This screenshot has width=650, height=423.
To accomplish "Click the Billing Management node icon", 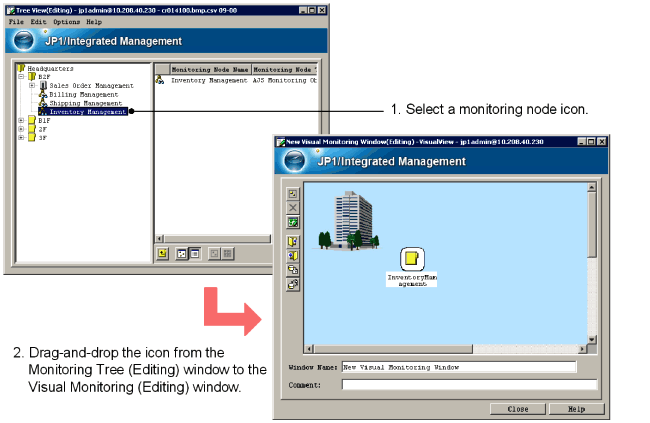I will click(43, 95).
